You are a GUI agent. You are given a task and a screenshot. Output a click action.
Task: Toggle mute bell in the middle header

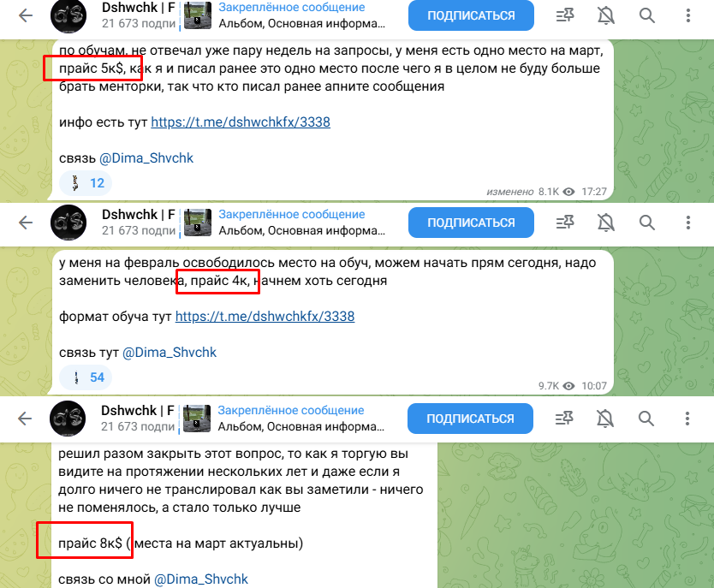(605, 223)
